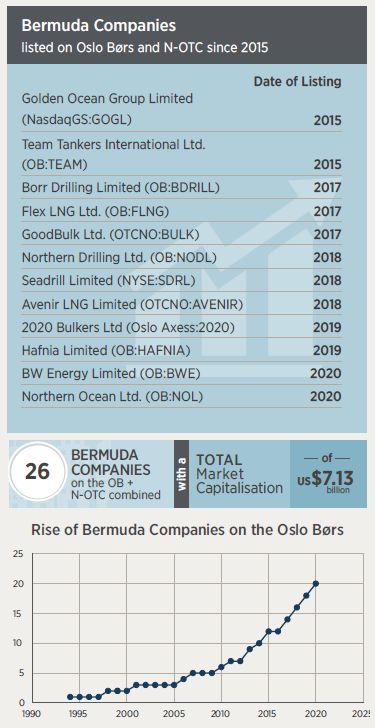Click the Bermuda Companies header title
Image resolution: width=375 pixels, height=728 pixels.
pos(98,25)
